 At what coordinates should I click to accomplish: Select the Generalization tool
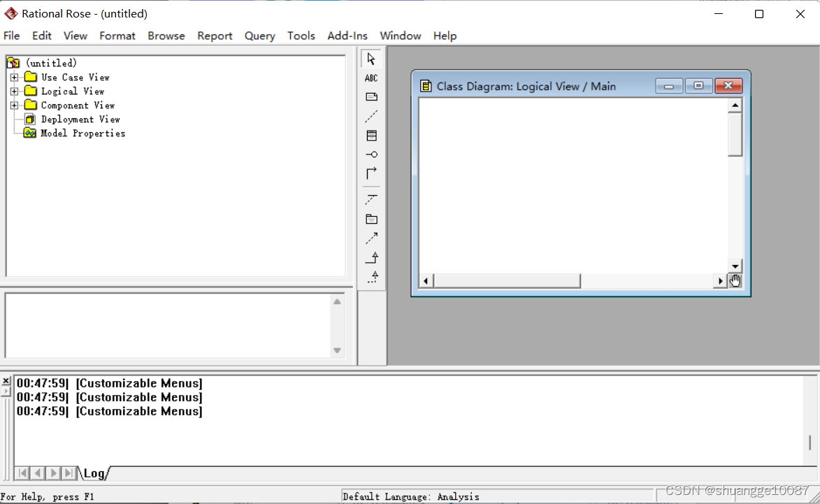point(371,257)
